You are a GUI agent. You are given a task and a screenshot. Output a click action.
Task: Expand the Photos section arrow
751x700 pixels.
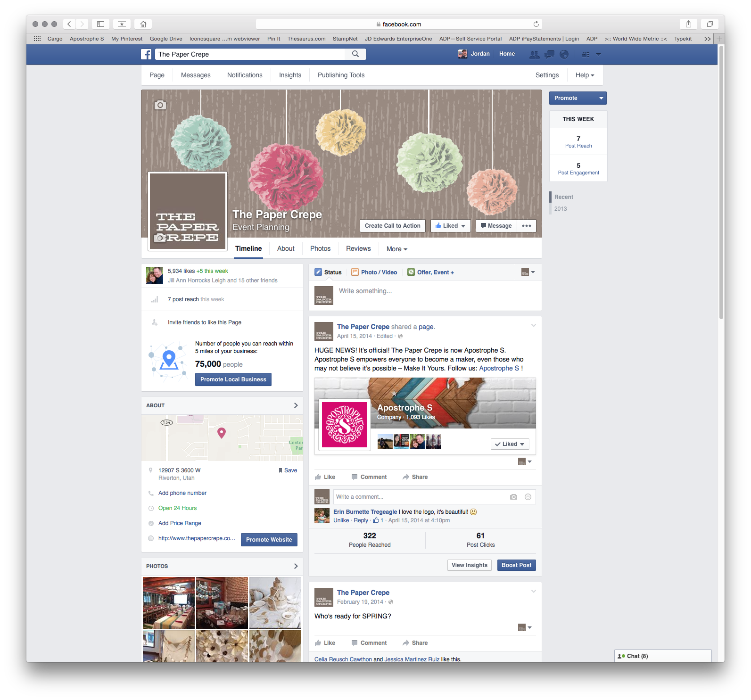(296, 566)
